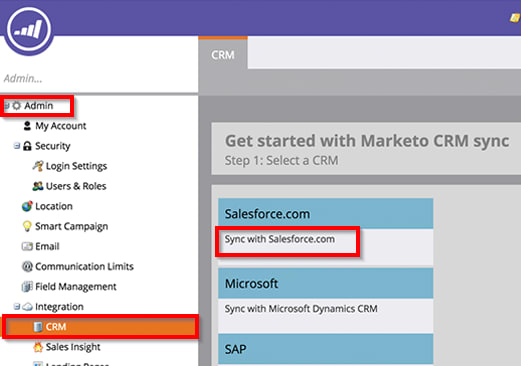The width and height of the screenshot is (521, 366).
Task: Click the yellow note icon in the top right
Action: pos(515,17)
